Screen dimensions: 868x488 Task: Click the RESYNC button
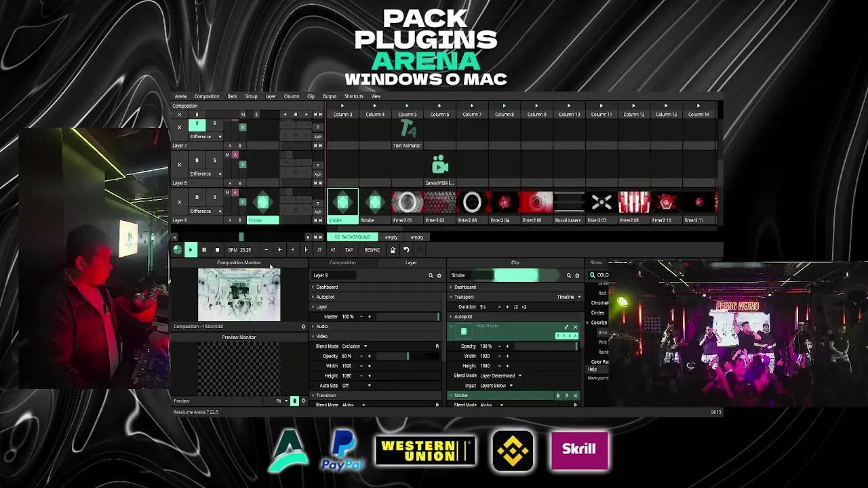click(x=372, y=250)
